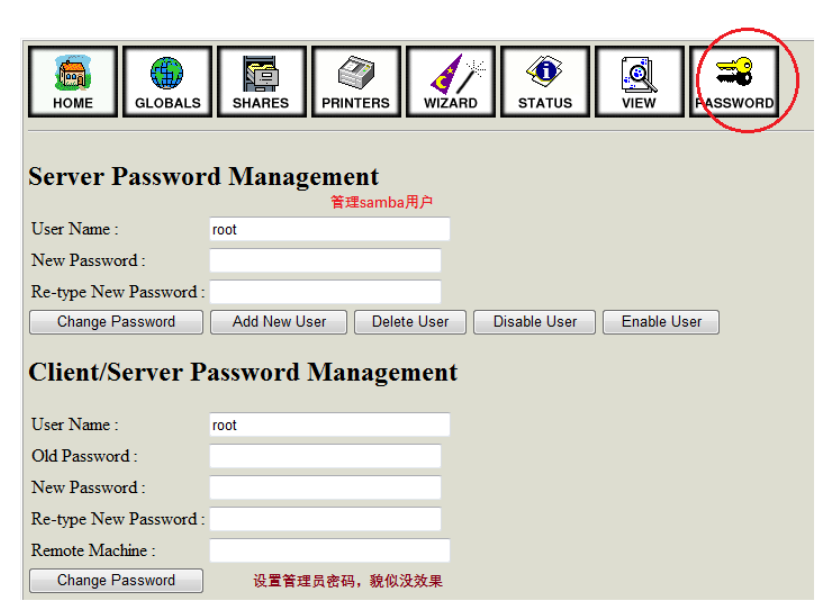Click the Disable User button
826x610 pixels.
[534, 322]
